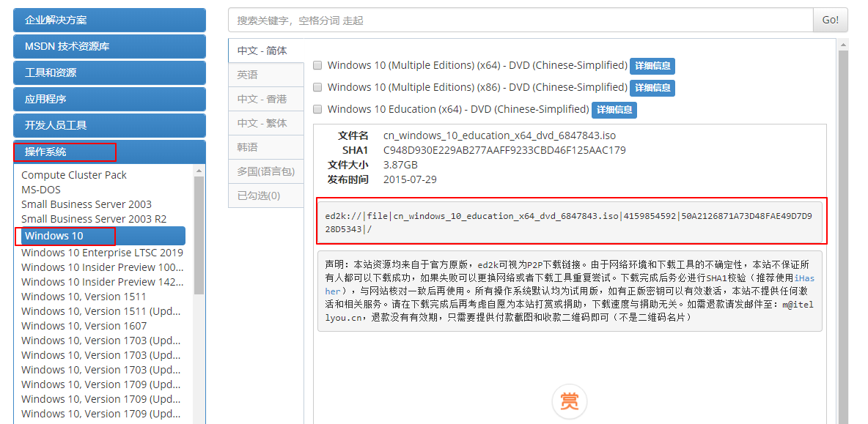Select MS-DOS in the OS list
868x424 pixels.
click(41, 190)
